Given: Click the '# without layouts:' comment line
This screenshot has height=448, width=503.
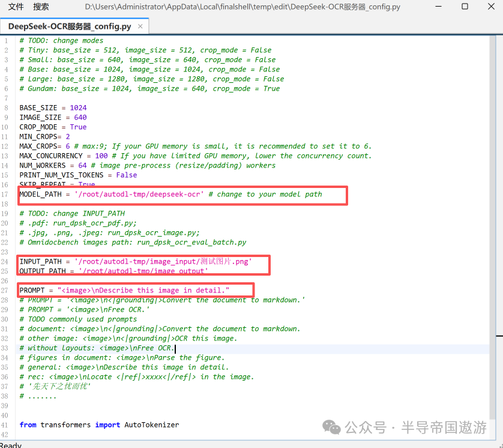Looking at the screenshot, I should coord(97,348).
